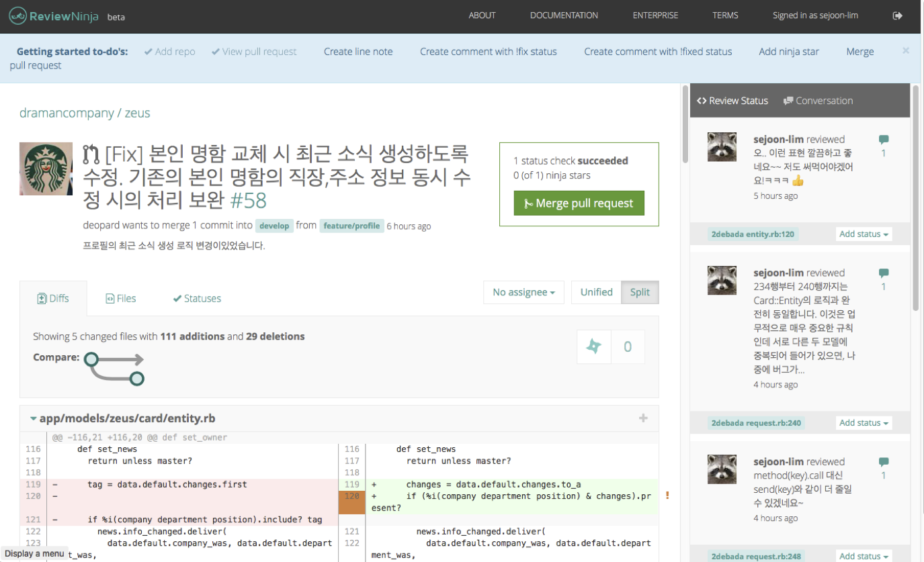
Task: Open DOCUMENTATION in the top bar
Action: click(x=564, y=15)
